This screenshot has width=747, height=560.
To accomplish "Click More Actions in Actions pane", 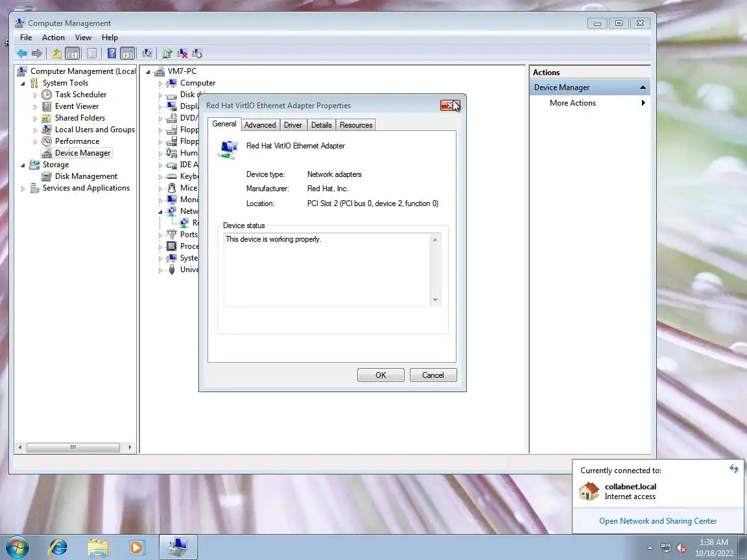I will point(573,103).
